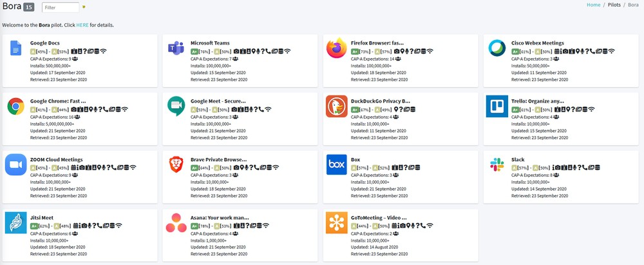This screenshot has width=644, height=265.
Task: Click the Wi-Fi permission icon on Asana card
Action: [x=266, y=226]
